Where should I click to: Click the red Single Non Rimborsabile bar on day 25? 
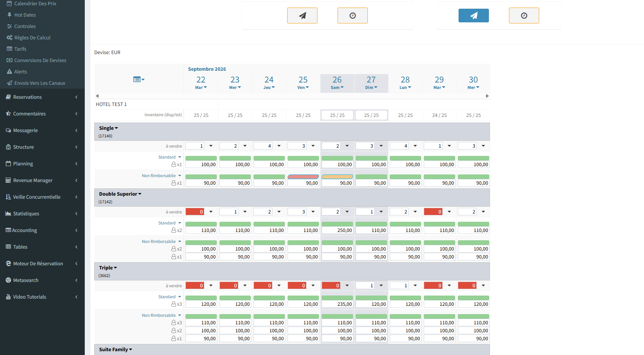pos(303,177)
